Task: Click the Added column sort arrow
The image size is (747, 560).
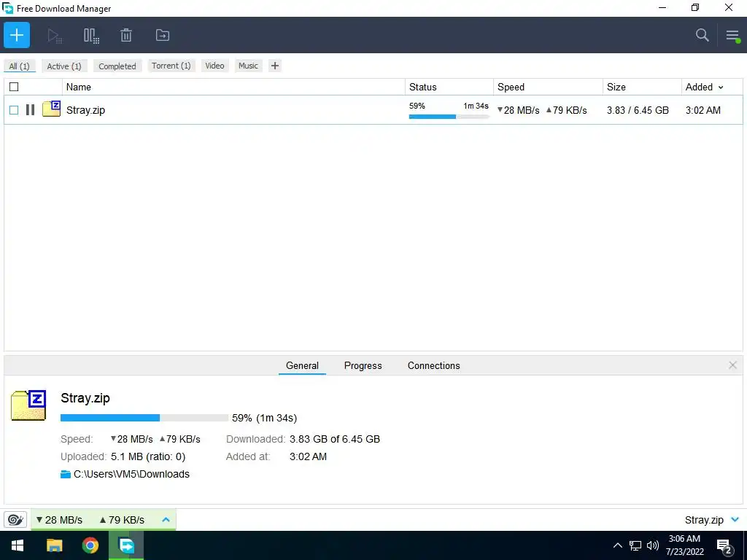Action: coord(721,87)
